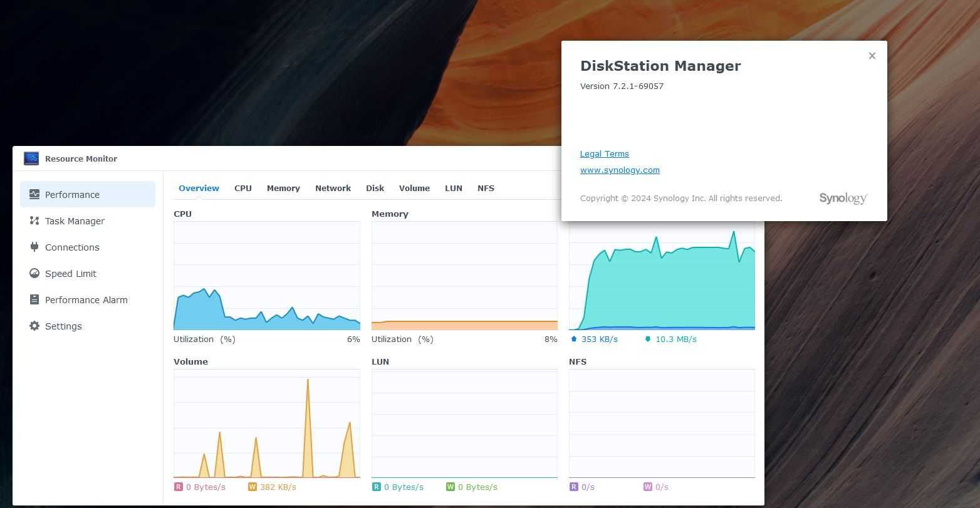Open Task Manager in sidebar
This screenshot has height=508, width=980.
click(88, 220)
